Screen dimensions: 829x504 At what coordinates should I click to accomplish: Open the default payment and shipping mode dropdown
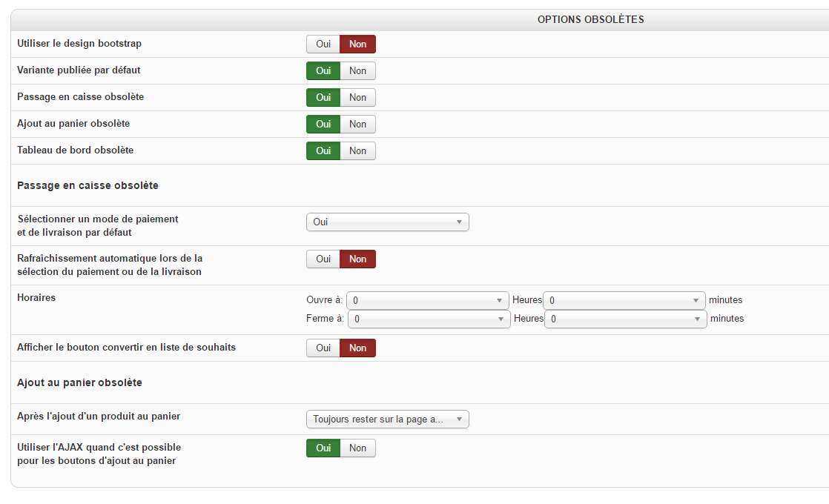[387, 222]
